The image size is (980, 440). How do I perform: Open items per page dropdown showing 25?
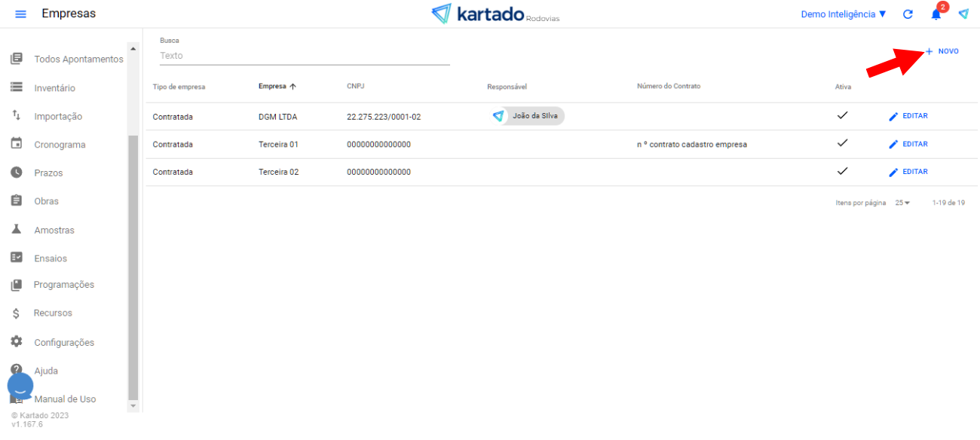[x=902, y=203]
